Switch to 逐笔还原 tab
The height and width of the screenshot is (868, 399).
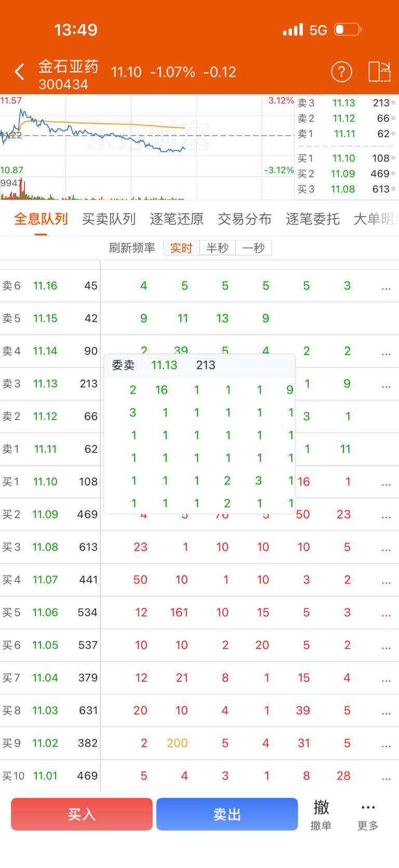coord(177,219)
